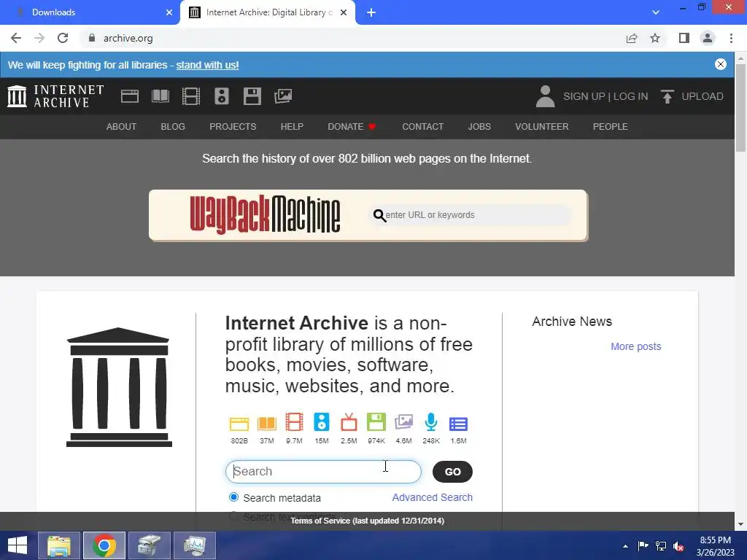Select the Search metadata radio button
Viewport: 747px width, 560px height.
point(233,497)
